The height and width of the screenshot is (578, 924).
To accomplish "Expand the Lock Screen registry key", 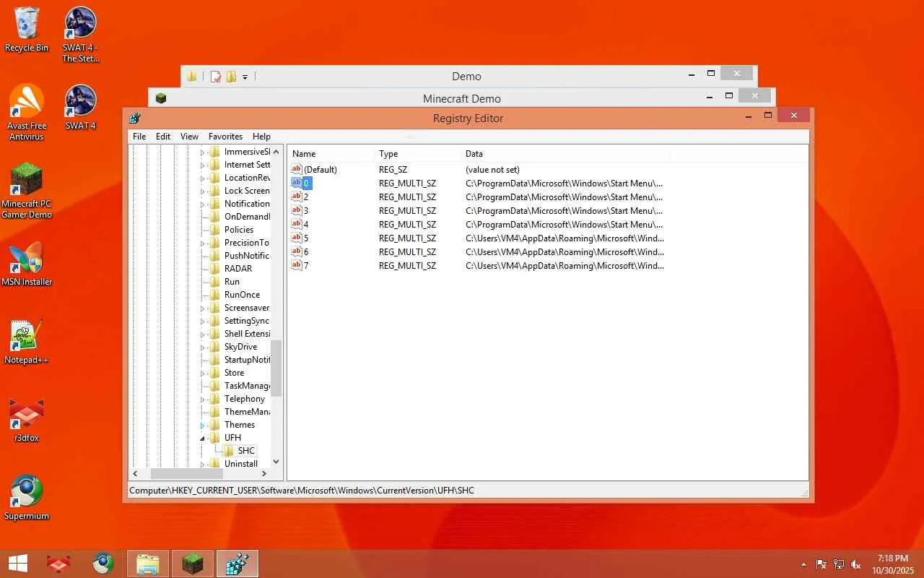I will tap(203, 191).
